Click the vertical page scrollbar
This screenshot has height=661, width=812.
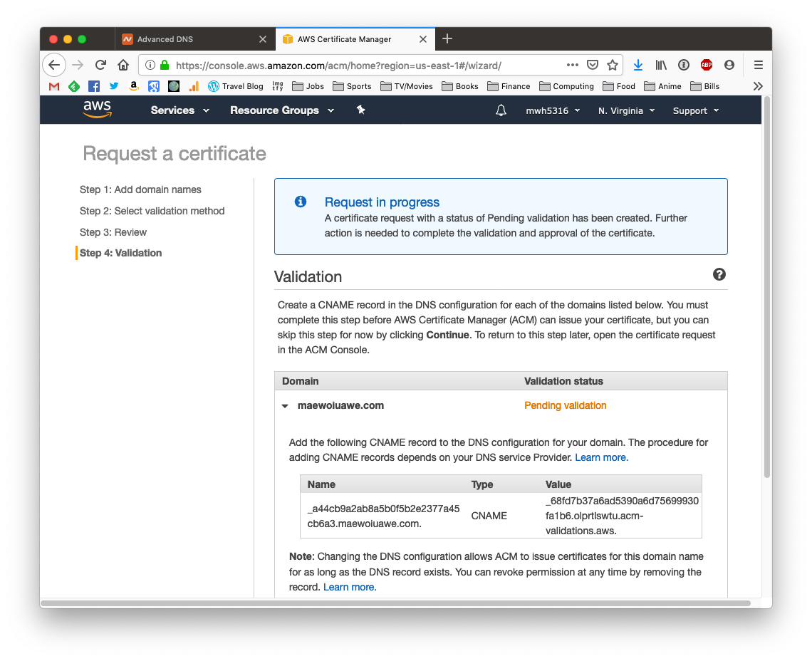767,288
